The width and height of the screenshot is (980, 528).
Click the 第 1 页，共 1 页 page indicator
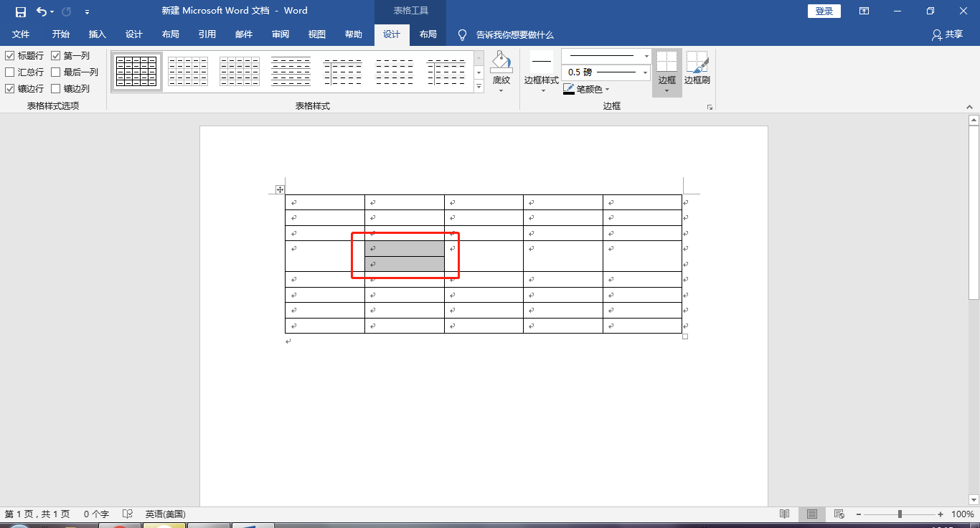37,514
